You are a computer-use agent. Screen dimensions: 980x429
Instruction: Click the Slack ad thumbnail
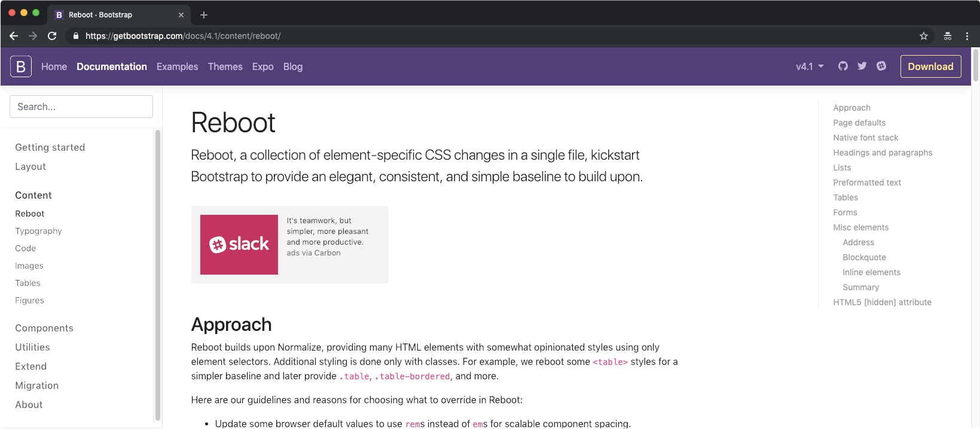pyautogui.click(x=239, y=245)
